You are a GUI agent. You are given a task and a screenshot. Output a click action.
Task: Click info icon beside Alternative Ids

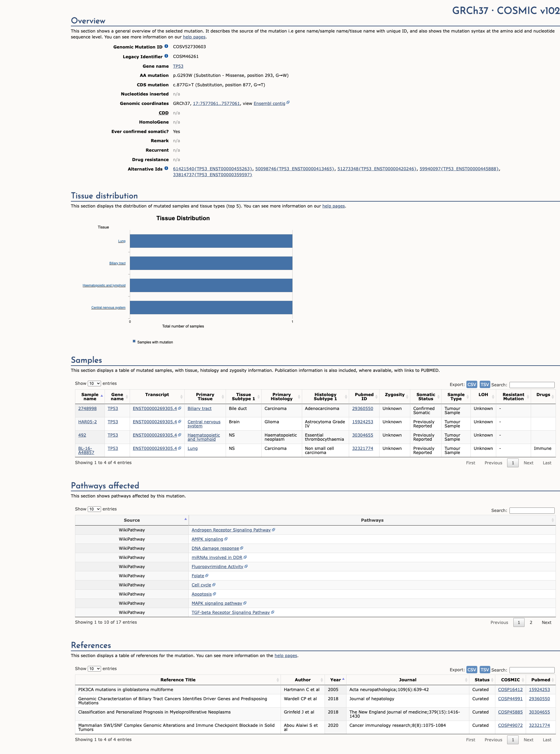pyautogui.click(x=166, y=168)
